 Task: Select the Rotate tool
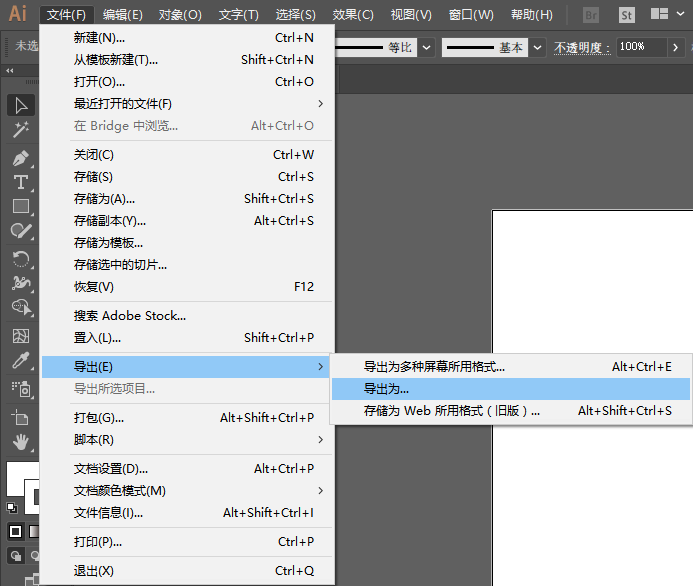pyautogui.click(x=21, y=259)
